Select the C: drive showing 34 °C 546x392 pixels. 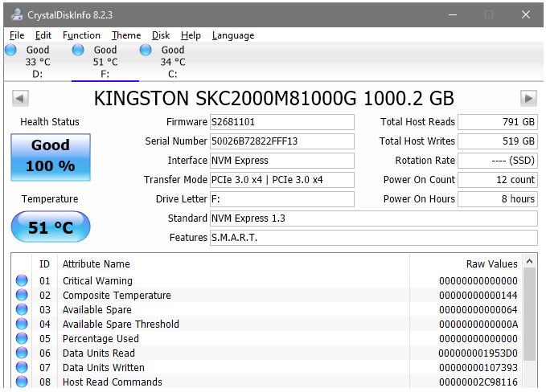point(173,62)
